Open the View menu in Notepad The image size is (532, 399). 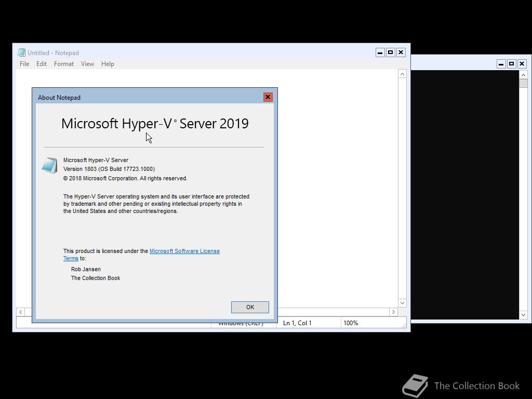click(87, 64)
